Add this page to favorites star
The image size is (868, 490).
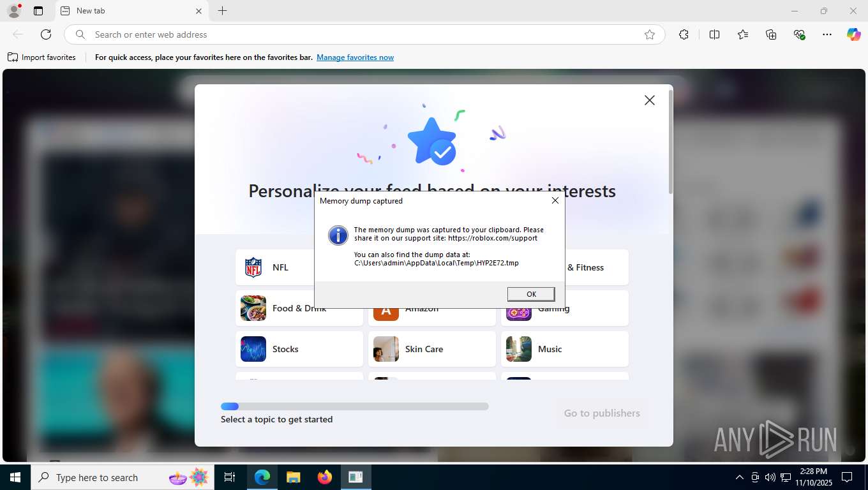[650, 34]
